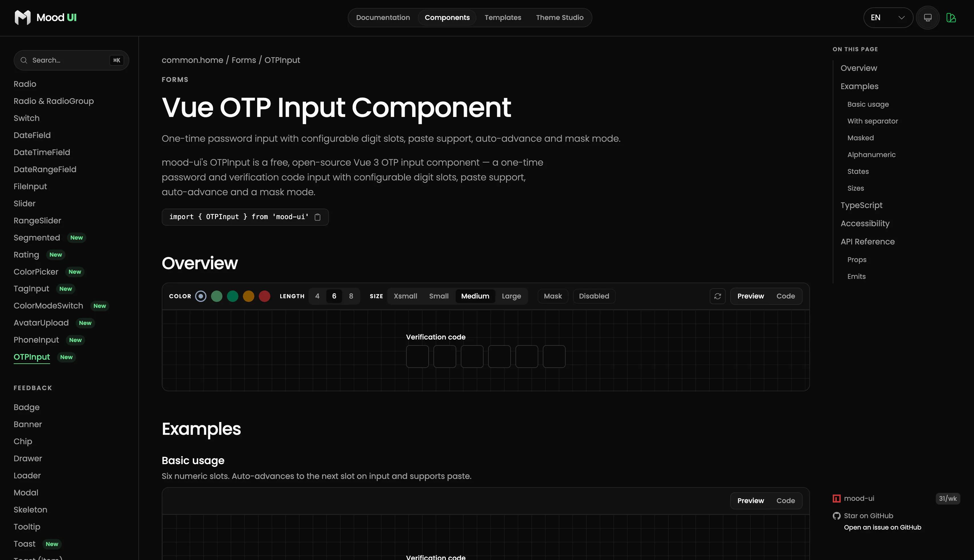This screenshot has height=560, width=974.
Task: Select the light green color swatch
Action: click(217, 296)
